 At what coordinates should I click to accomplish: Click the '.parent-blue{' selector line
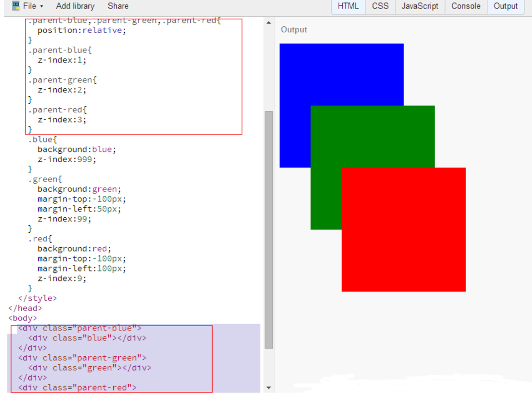(x=60, y=50)
